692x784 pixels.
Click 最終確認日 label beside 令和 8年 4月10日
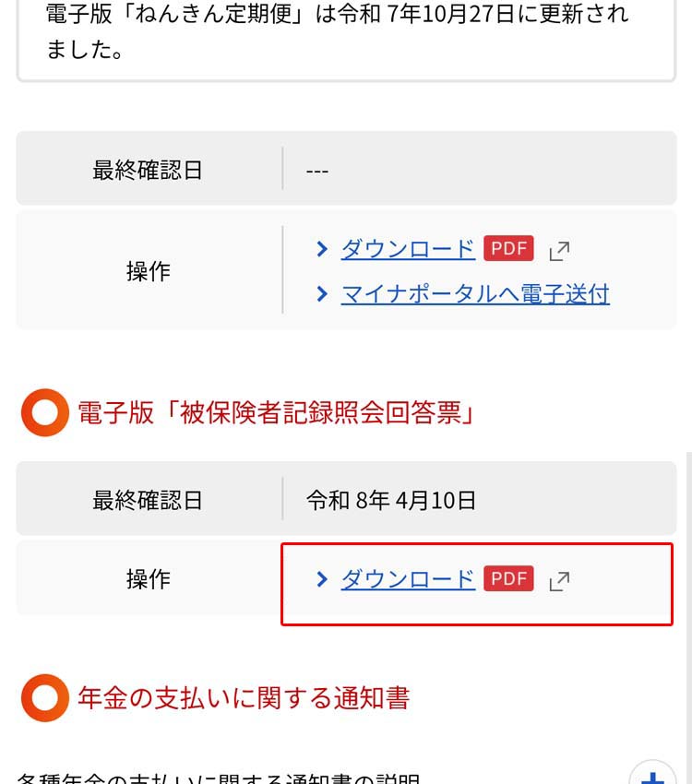click(148, 501)
